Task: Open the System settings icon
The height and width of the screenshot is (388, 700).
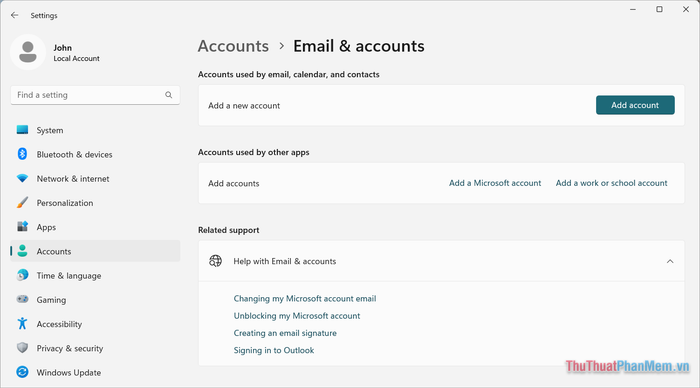Action: coord(22,130)
